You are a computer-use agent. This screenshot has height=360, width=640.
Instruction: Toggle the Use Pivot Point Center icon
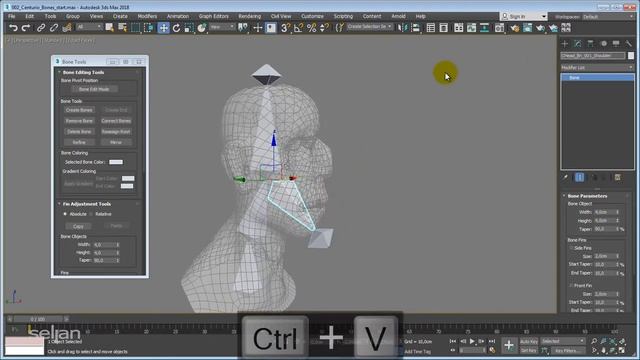pyautogui.click(x=243, y=28)
